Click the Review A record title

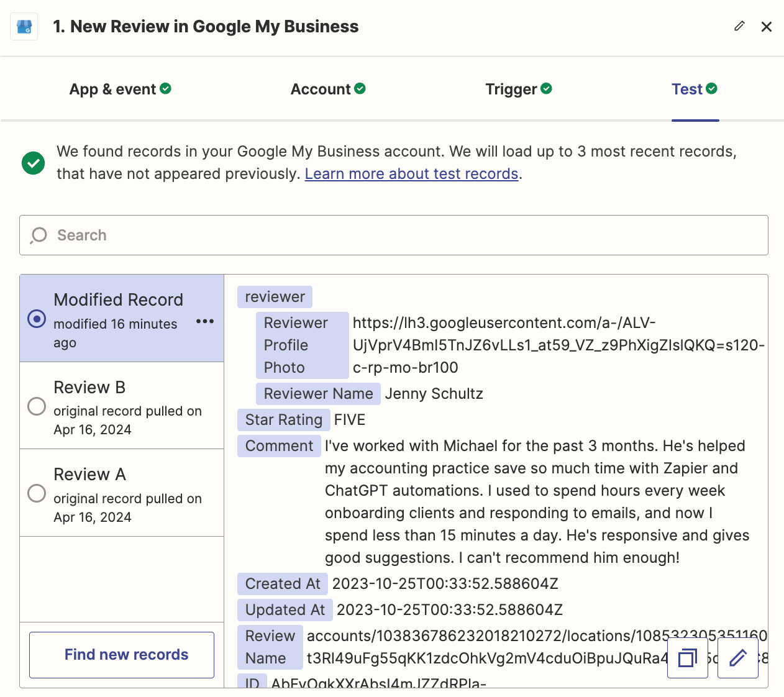pos(89,475)
